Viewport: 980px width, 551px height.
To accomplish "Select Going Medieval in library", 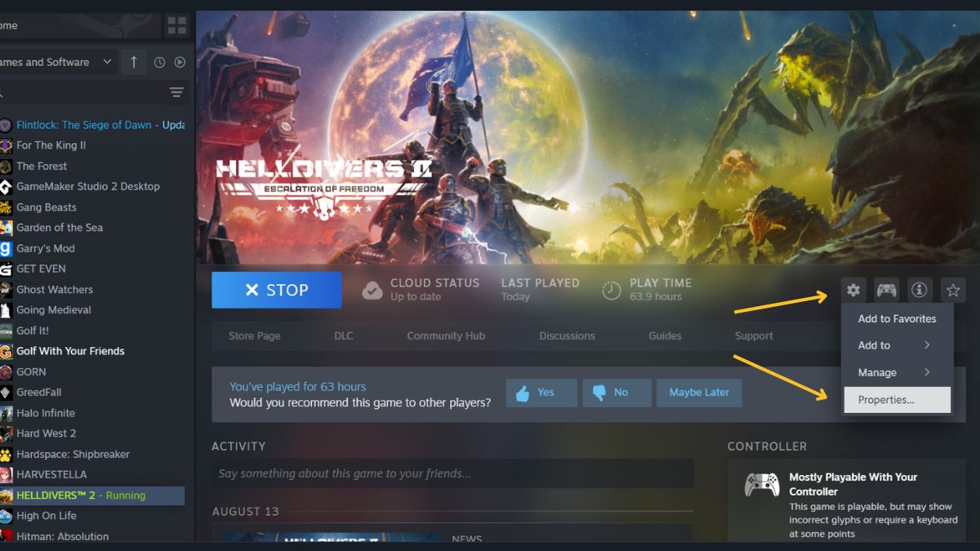I will coord(54,310).
